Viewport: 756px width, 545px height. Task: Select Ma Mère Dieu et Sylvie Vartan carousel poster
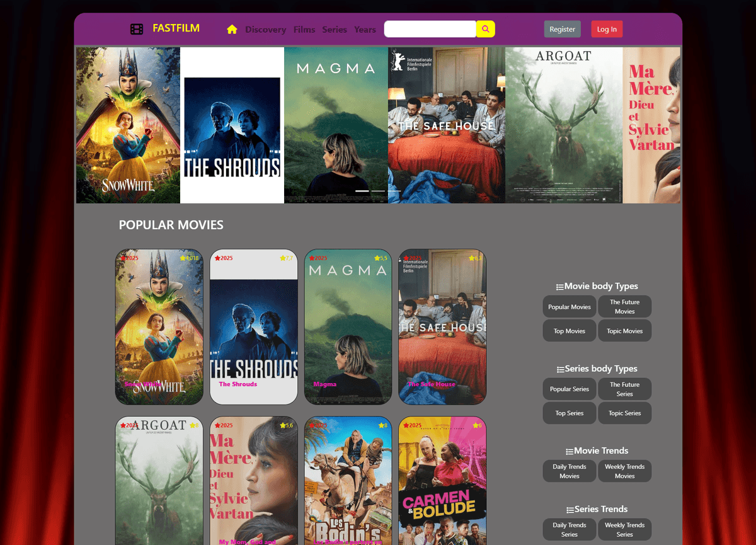pos(651,125)
